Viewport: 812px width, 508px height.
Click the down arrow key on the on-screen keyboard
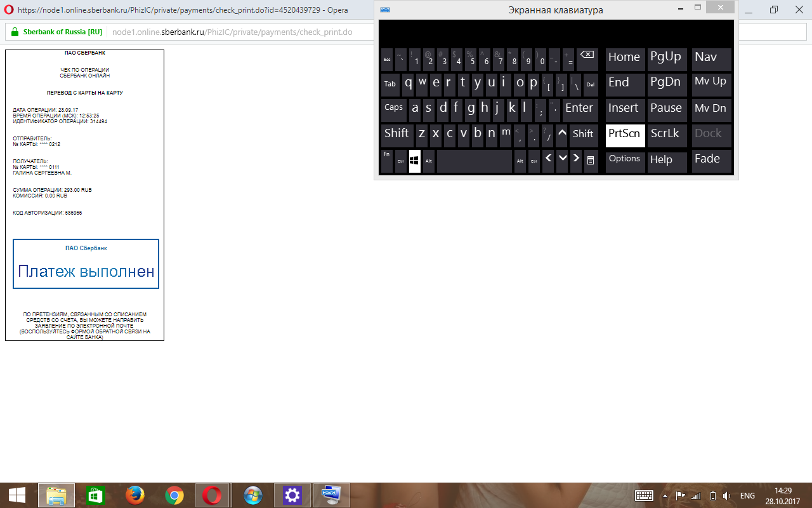pos(562,161)
